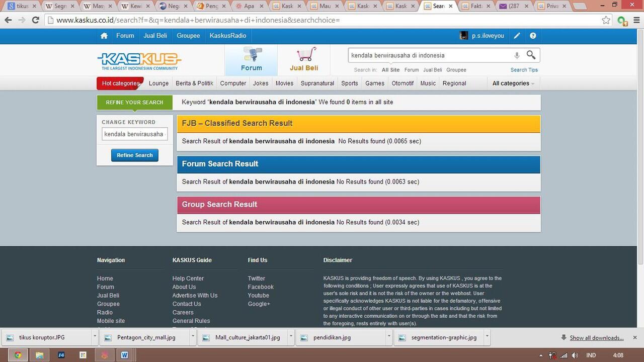Image resolution: width=644 pixels, height=362 pixels.
Task: Open dropdown arrow for Pentagon_city_mall.jpg download
Action: tap(193, 337)
